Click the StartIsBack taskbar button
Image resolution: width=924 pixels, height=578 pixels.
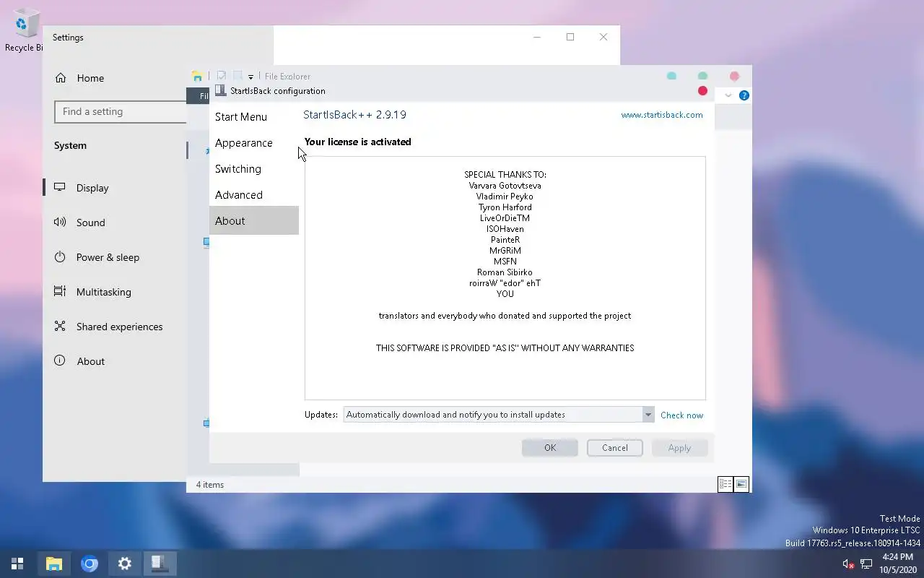pyautogui.click(x=160, y=564)
